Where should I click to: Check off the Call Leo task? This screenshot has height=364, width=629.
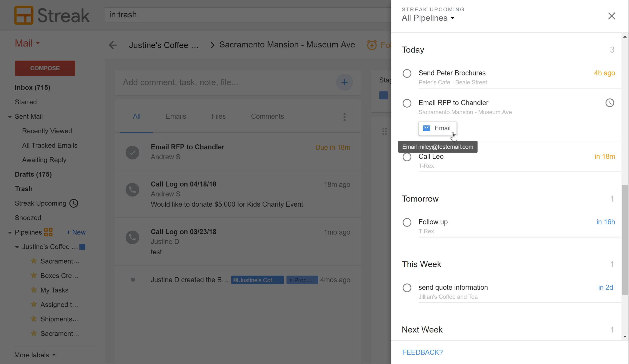pyautogui.click(x=407, y=157)
